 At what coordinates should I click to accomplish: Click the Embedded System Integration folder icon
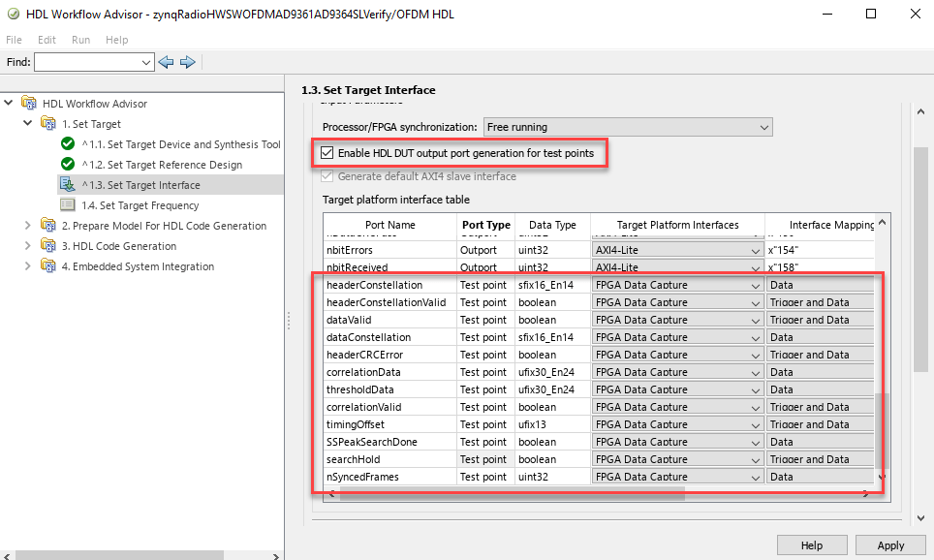pyautogui.click(x=48, y=265)
